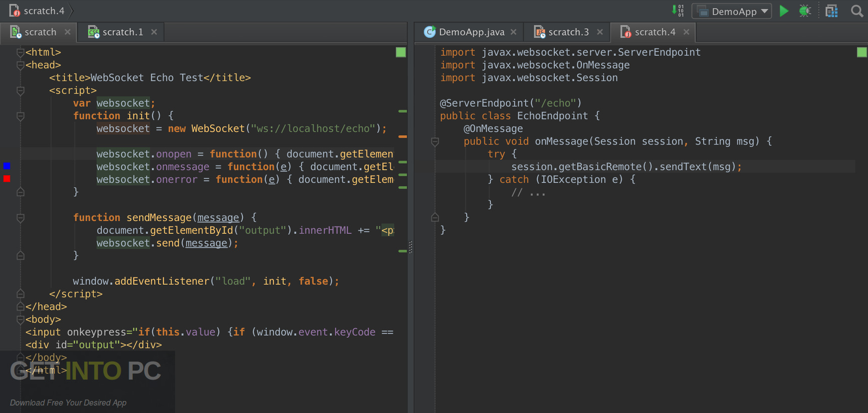This screenshot has width=868, height=413.
Task: Click scratch.4 tab's file icon
Action: [x=626, y=32]
